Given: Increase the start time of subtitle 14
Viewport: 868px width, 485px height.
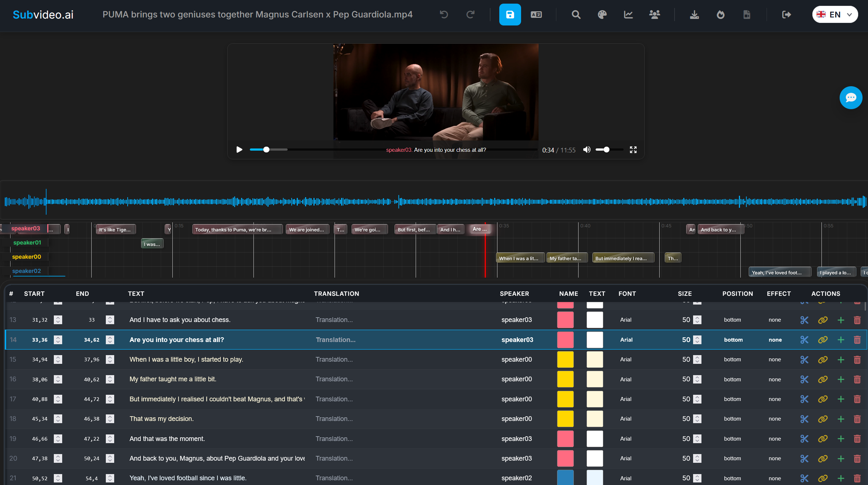Looking at the screenshot, I should [57, 338].
